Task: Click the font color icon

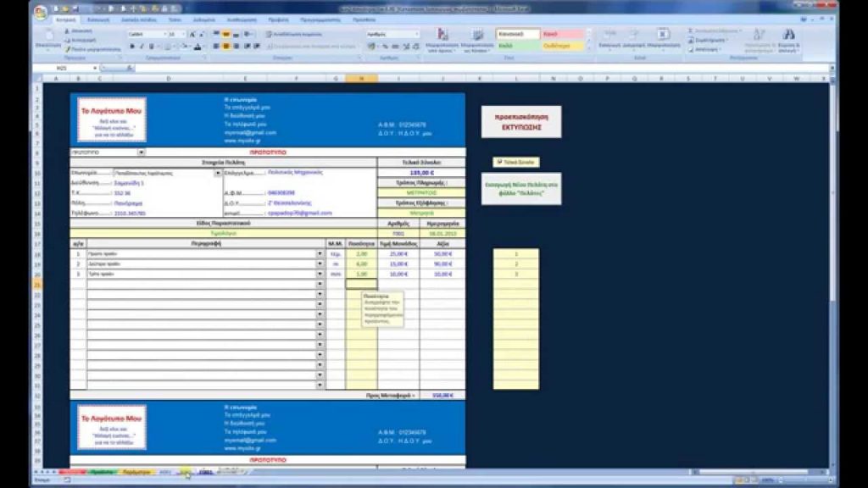Action: point(196,47)
